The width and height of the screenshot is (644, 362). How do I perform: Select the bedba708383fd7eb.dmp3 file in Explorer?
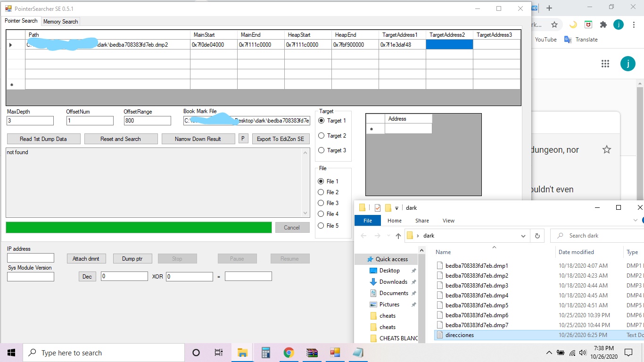click(477, 286)
